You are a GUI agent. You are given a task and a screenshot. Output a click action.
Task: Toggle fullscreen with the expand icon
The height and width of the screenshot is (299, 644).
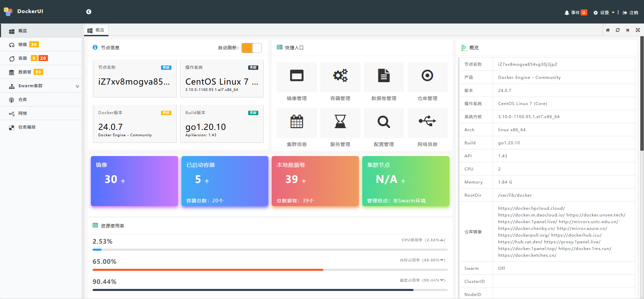click(x=638, y=30)
